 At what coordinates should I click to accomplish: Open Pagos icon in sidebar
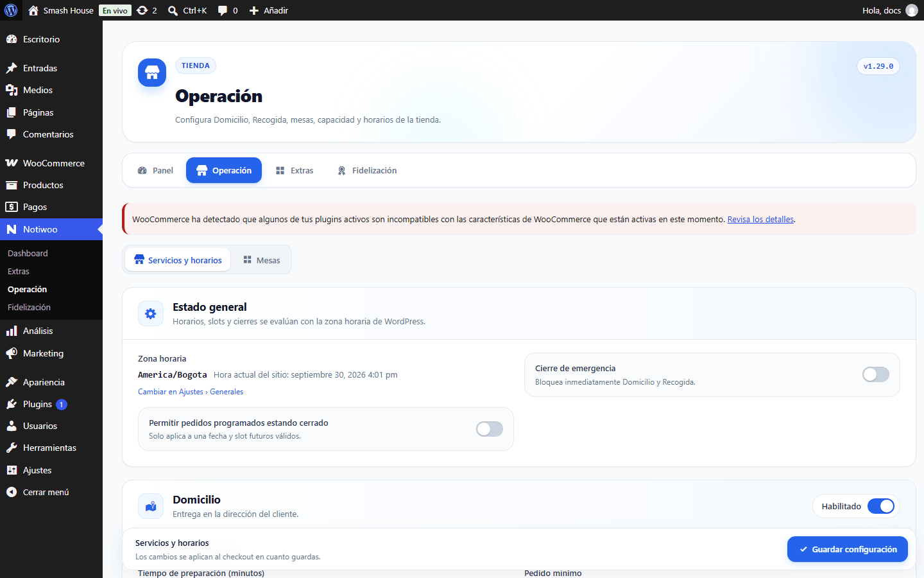pyautogui.click(x=12, y=207)
